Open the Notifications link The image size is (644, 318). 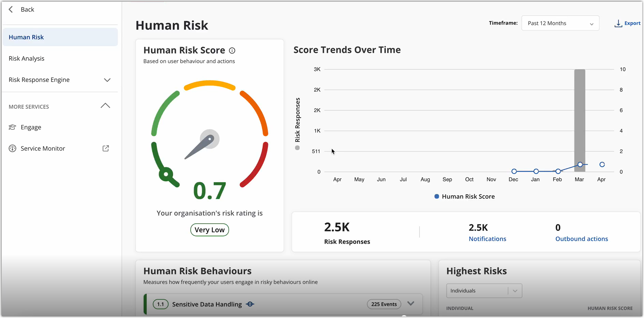coord(487,239)
